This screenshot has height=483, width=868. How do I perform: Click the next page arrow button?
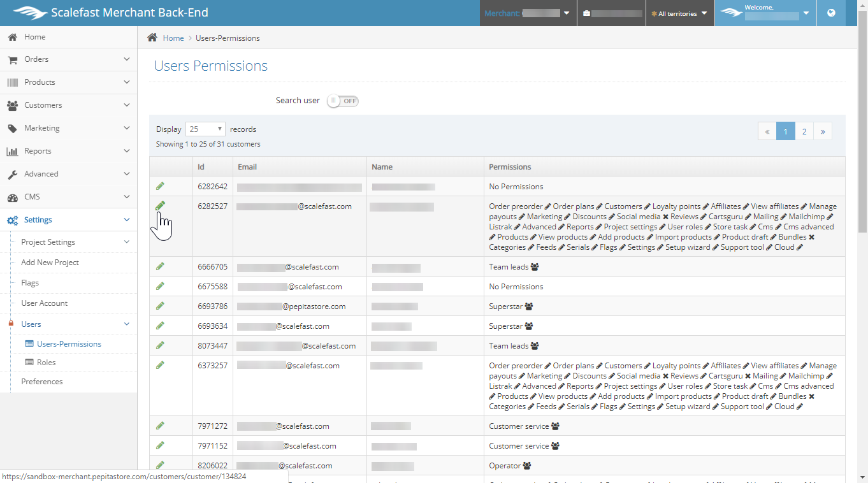coord(823,131)
